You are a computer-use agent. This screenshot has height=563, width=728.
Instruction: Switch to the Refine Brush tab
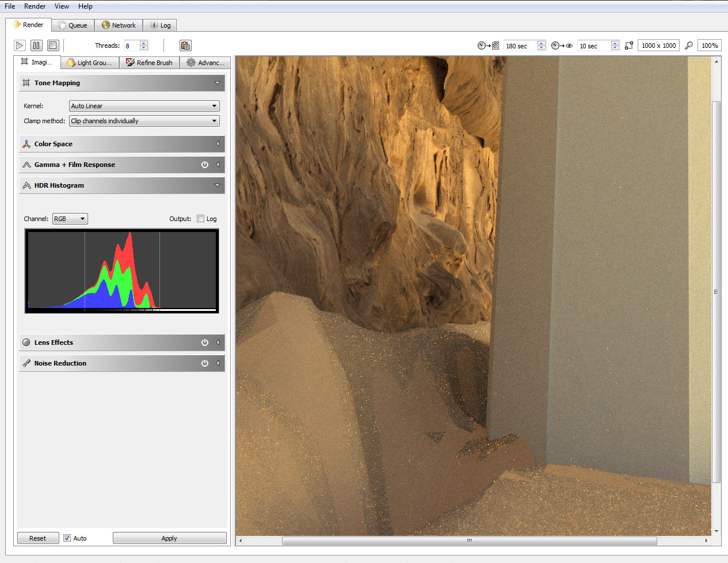[x=149, y=63]
